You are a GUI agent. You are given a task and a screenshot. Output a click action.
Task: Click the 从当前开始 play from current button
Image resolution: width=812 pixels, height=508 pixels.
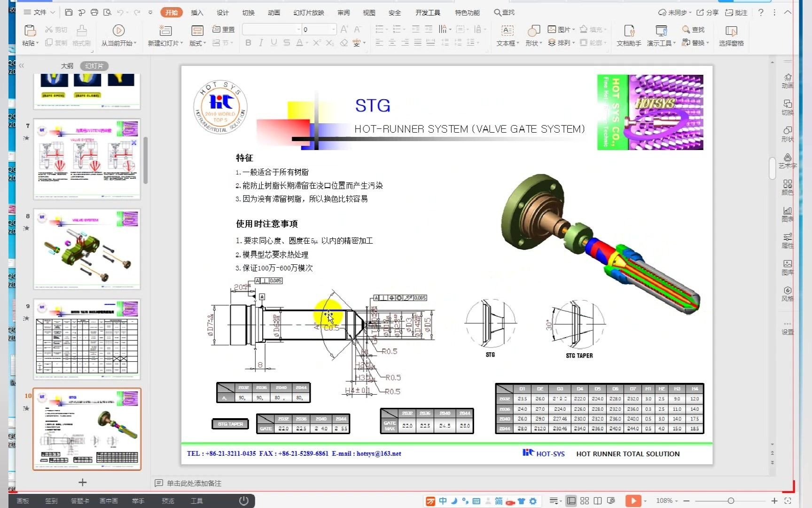coord(118,35)
